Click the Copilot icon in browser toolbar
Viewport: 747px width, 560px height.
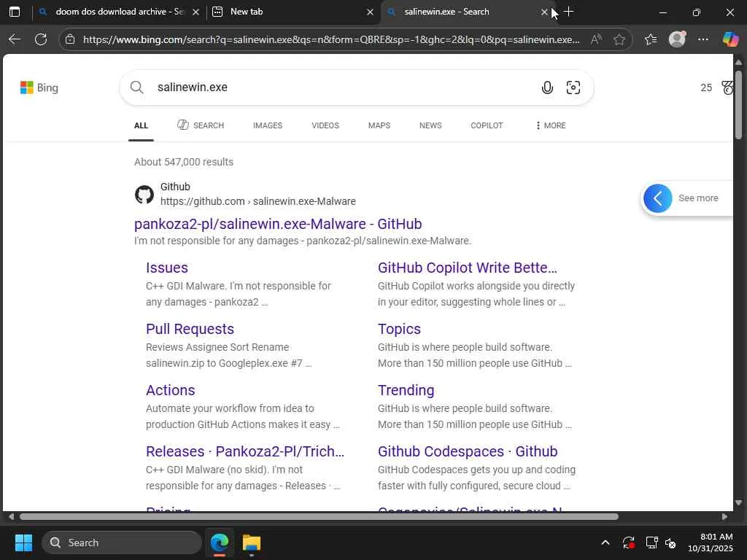click(730, 39)
